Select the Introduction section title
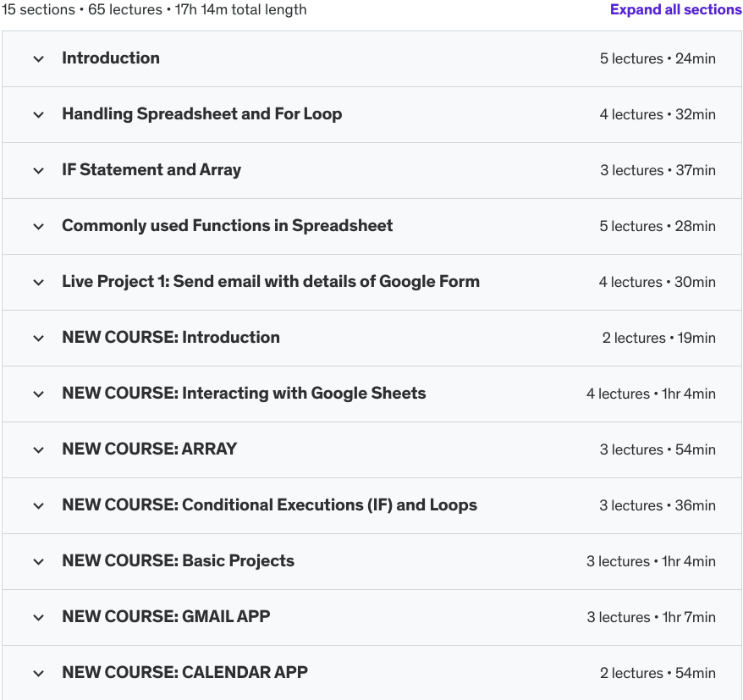 coord(111,58)
